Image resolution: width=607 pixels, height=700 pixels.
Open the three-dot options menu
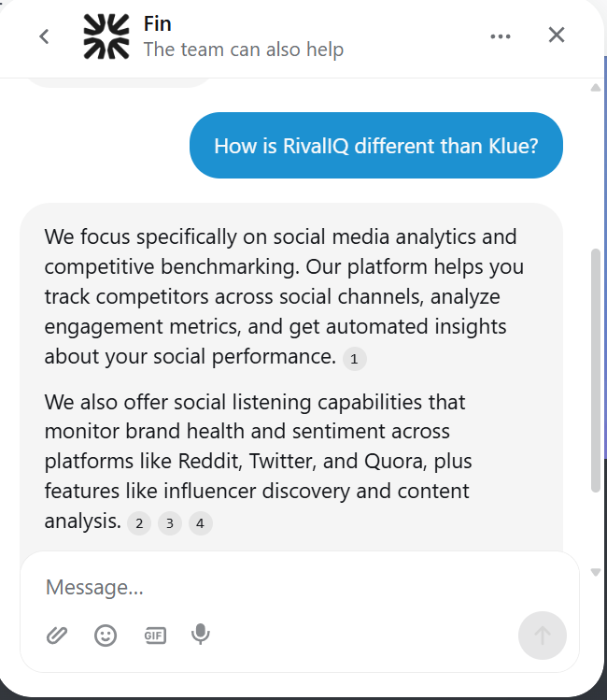click(501, 36)
